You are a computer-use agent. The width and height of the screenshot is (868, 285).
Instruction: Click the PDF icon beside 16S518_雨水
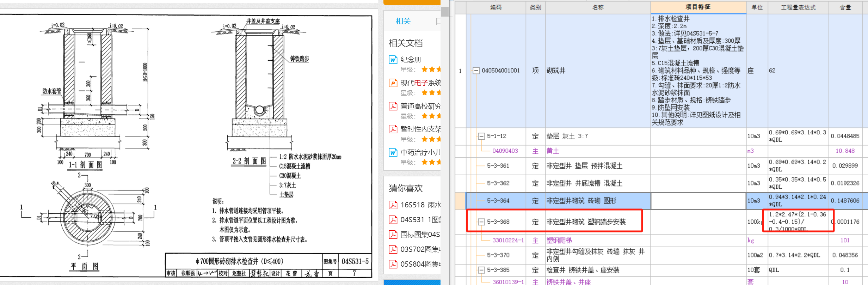(x=393, y=205)
